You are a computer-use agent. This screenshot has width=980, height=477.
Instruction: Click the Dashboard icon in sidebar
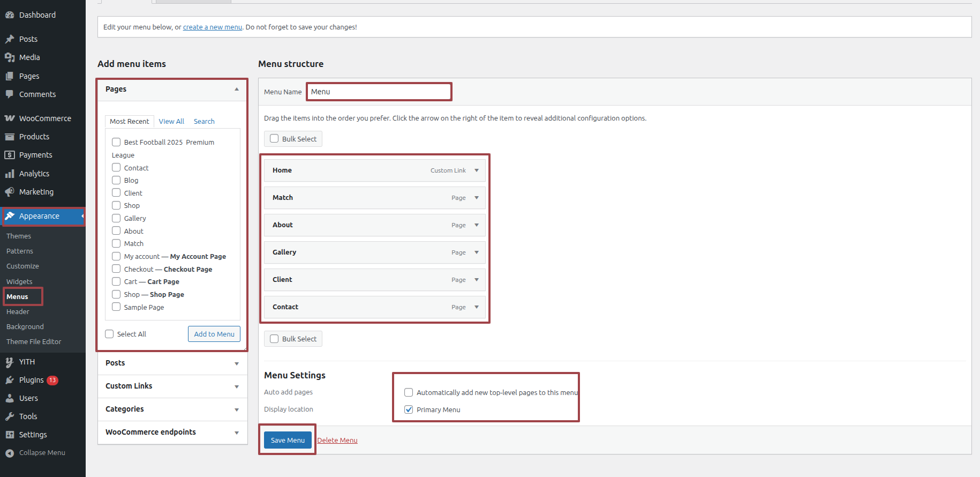pos(10,15)
